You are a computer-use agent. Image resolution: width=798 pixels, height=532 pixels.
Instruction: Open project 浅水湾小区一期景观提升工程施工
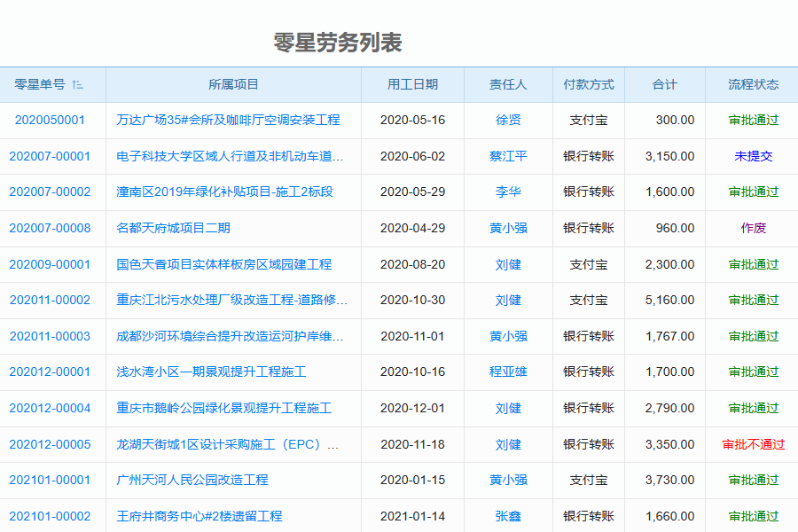click(x=211, y=372)
